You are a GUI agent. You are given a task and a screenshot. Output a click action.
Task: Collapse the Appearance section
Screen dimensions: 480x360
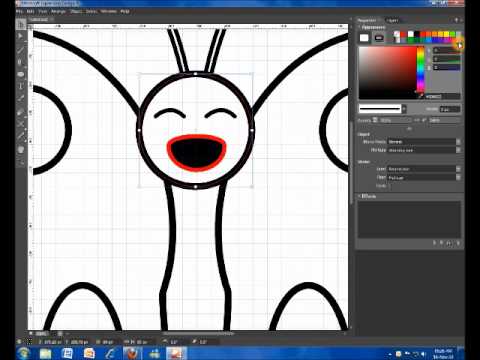point(360,27)
